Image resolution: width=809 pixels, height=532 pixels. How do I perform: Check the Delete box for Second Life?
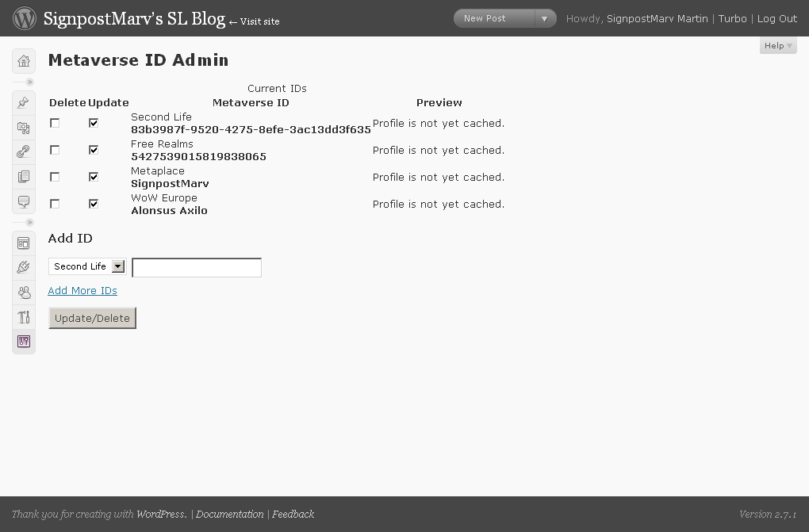(55, 123)
